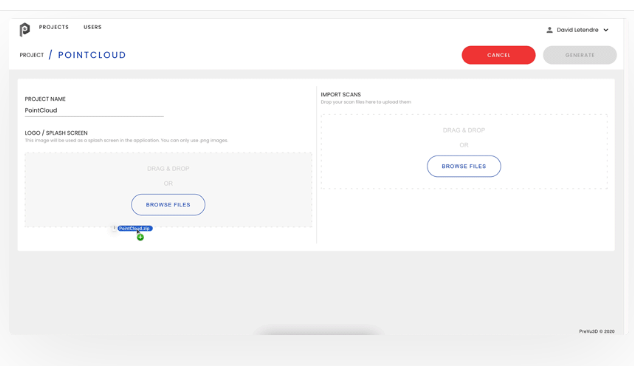Click the logo Drag & Drop text area

pos(168,169)
